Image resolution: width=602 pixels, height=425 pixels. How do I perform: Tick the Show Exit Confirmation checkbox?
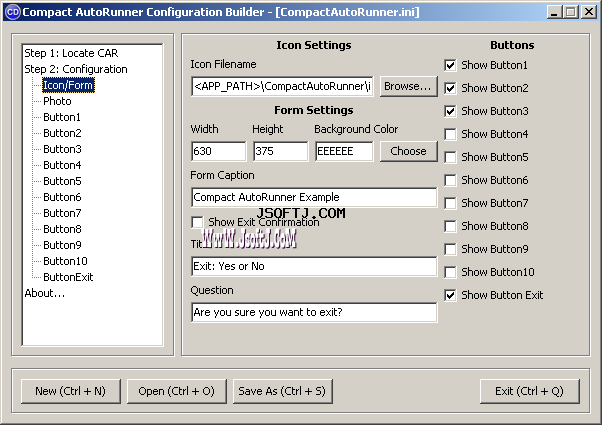click(197, 222)
